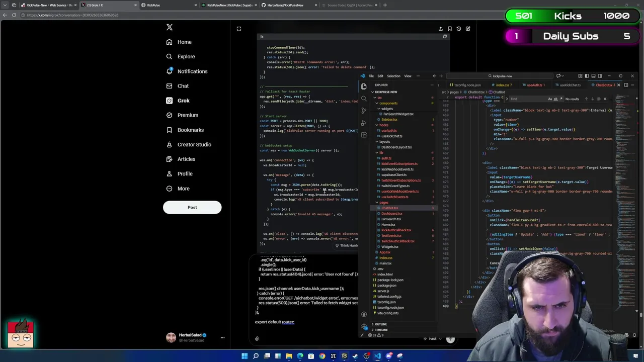Open the X Home page icon
644x362 pixels.
[169, 42]
